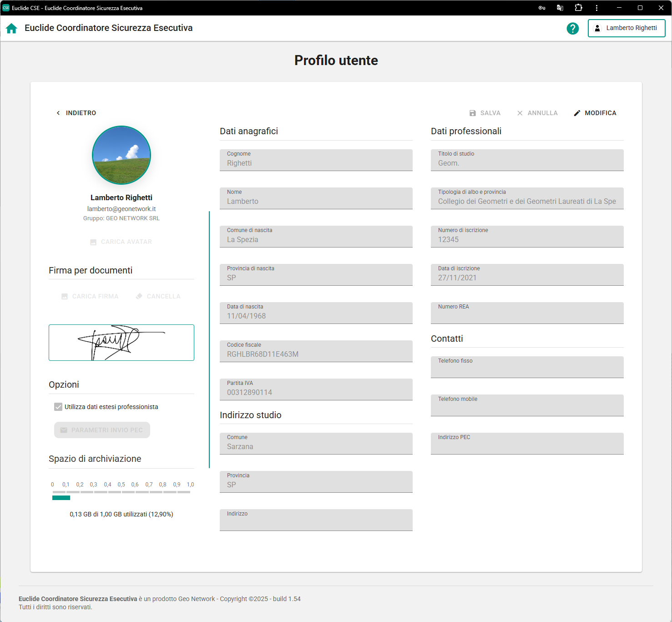Go back with Indietro
This screenshot has width=672, height=622.
(76, 113)
